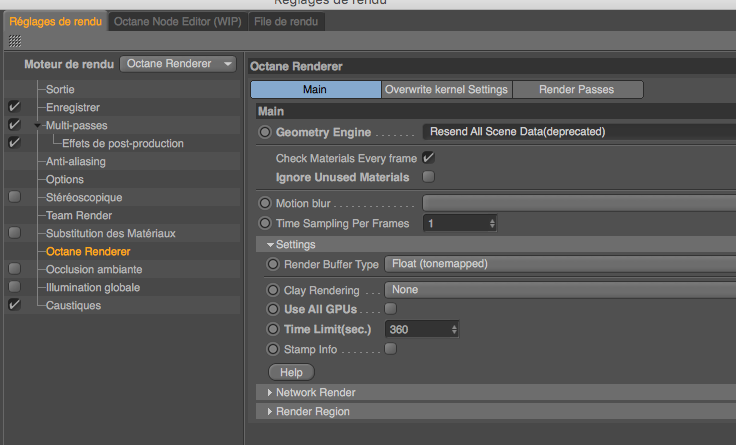Screen dimensions: 736x445
Task: Click the Time Sampling Per Frames dot
Action: coord(265,223)
